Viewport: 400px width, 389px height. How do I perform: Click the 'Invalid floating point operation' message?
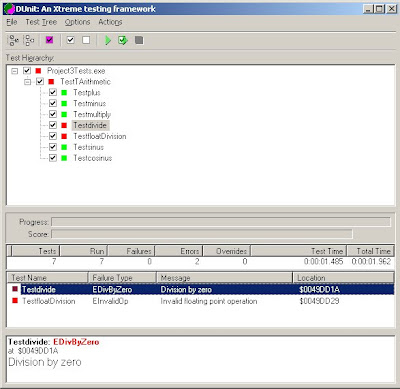tap(209, 301)
